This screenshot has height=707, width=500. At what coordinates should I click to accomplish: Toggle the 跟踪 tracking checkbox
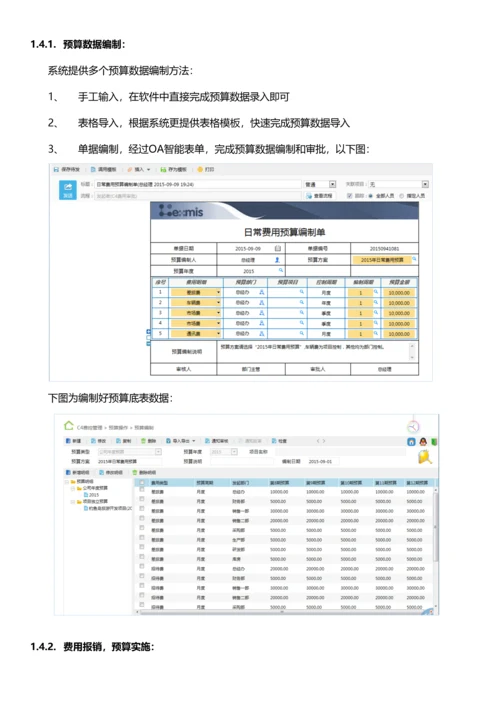[349, 196]
